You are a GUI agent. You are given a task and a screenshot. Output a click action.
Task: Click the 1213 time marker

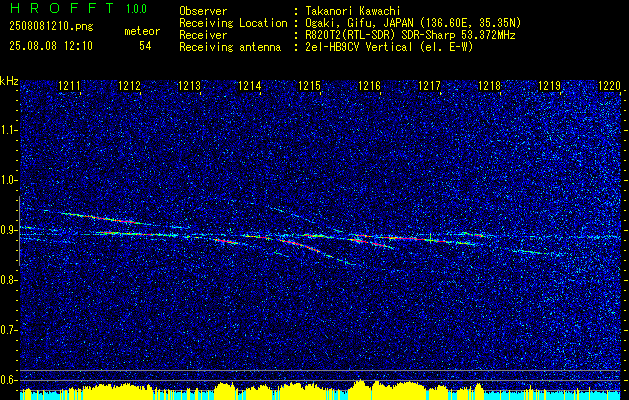[x=189, y=86]
